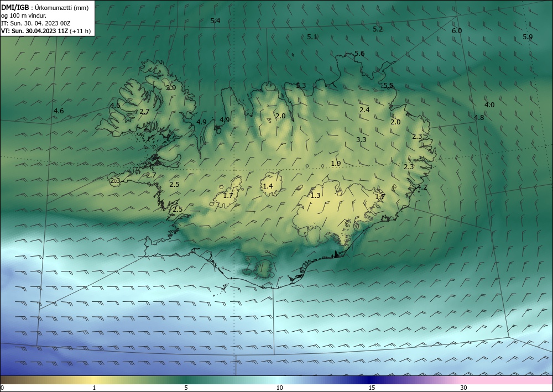This screenshot has width=553, height=392.
Task: Click the 0 tick label on the color scale
Action: pos(2,388)
